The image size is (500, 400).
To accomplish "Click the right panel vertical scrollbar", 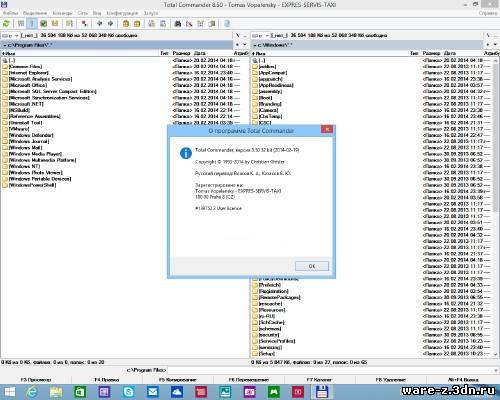I will pos(496,207).
